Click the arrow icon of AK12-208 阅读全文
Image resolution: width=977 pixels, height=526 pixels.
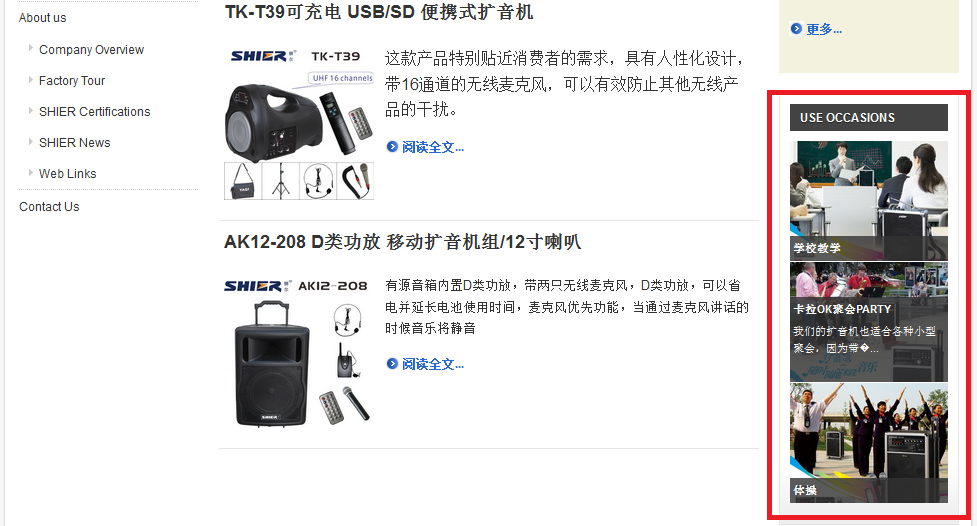pyautogui.click(x=392, y=363)
